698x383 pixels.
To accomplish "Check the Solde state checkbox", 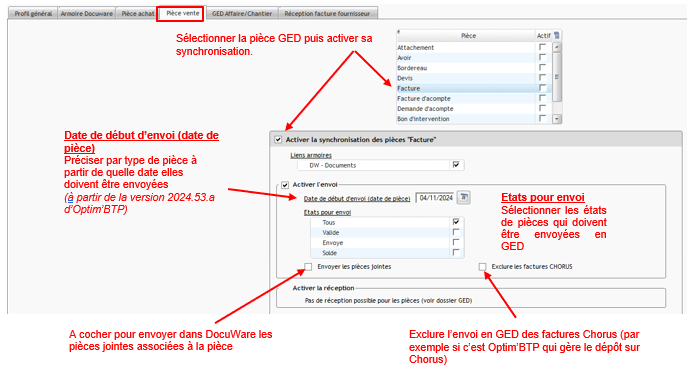I will tap(456, 253).
